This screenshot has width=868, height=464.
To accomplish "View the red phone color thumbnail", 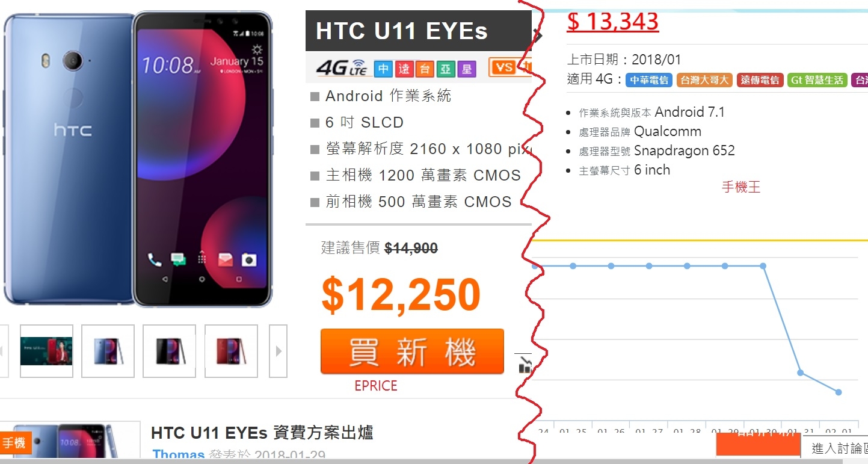I will 231,351.
